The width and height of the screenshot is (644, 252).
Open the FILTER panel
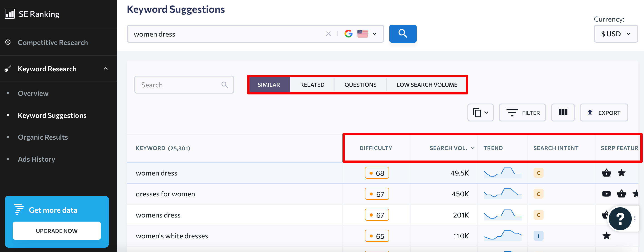pos(522,113)
